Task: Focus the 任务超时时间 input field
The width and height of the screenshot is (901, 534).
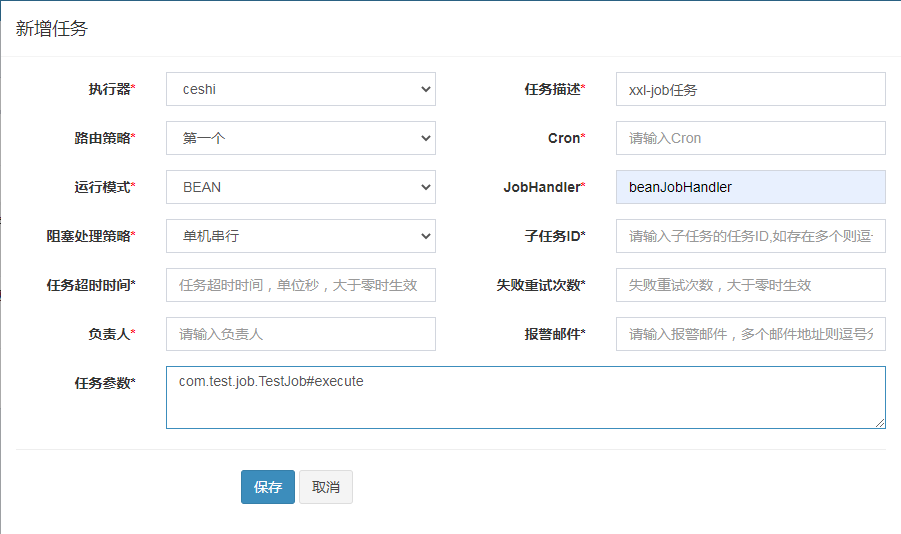Action: tap(301, 285)
